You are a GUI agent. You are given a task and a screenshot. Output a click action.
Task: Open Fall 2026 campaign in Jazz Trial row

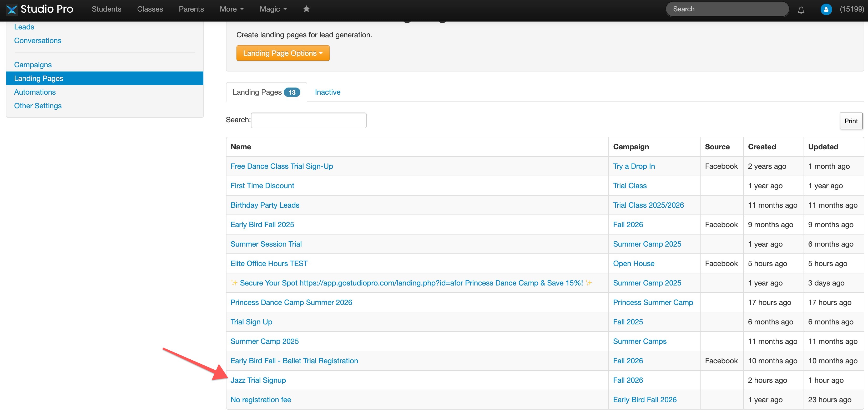click(x=628, y=380)
